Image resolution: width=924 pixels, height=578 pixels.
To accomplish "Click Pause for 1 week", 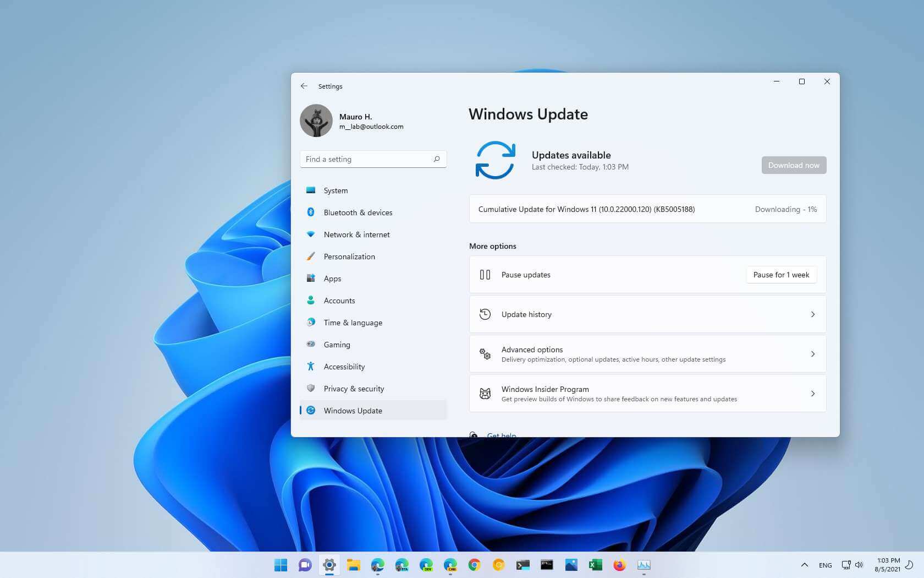I will pos(781,274).
